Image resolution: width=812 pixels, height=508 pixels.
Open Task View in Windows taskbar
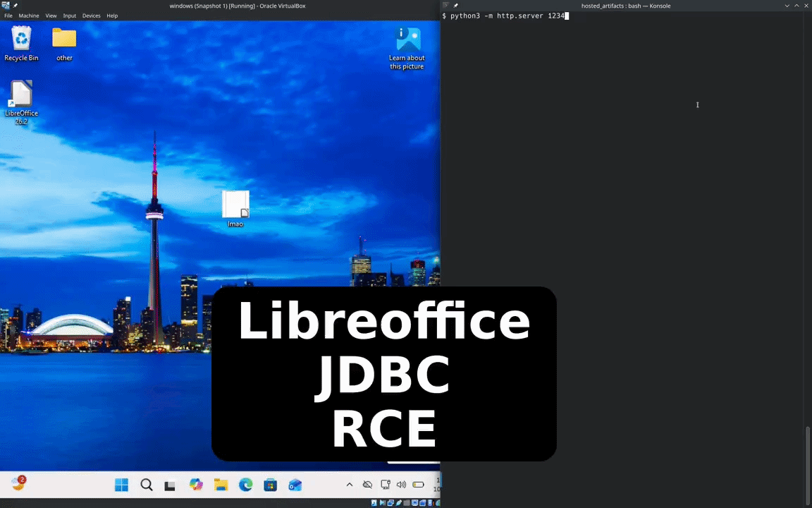(170, 485)
